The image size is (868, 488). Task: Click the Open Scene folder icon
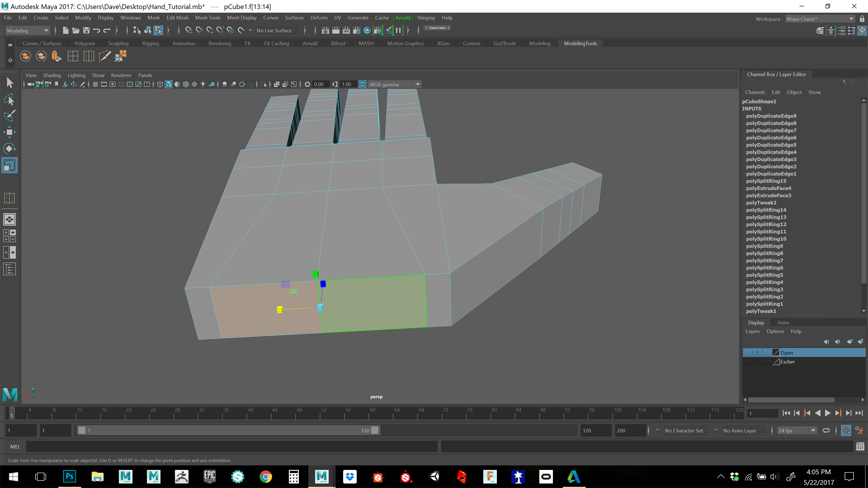point(76,30)
